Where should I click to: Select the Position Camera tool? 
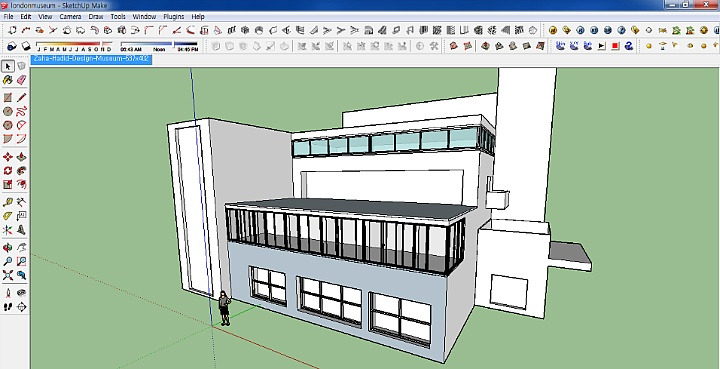[x=8, y=293]
